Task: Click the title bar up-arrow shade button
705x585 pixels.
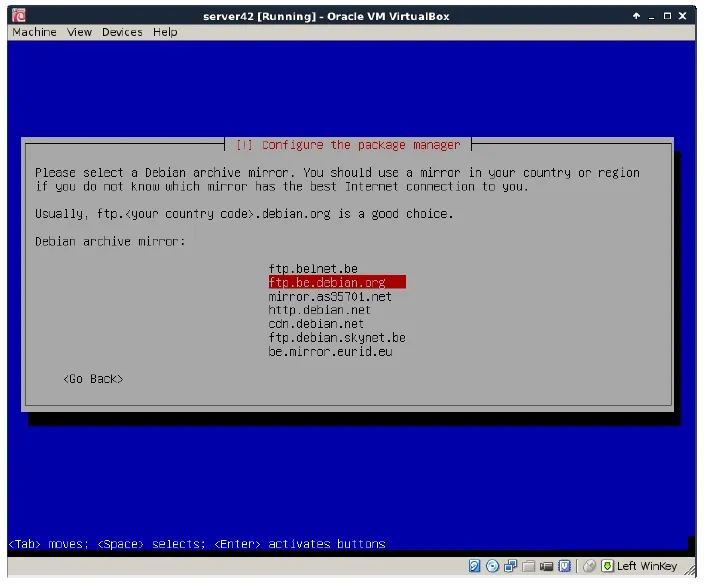Action: [636, 16]
